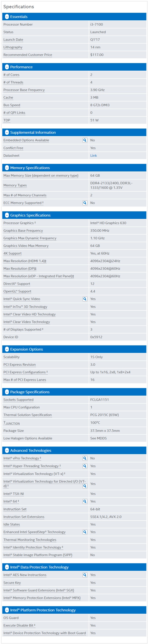Collapse Intel Data Protection Technology section
Image resolution: width=148 pixels, height=644 pixels.
[x=7, y=567]
